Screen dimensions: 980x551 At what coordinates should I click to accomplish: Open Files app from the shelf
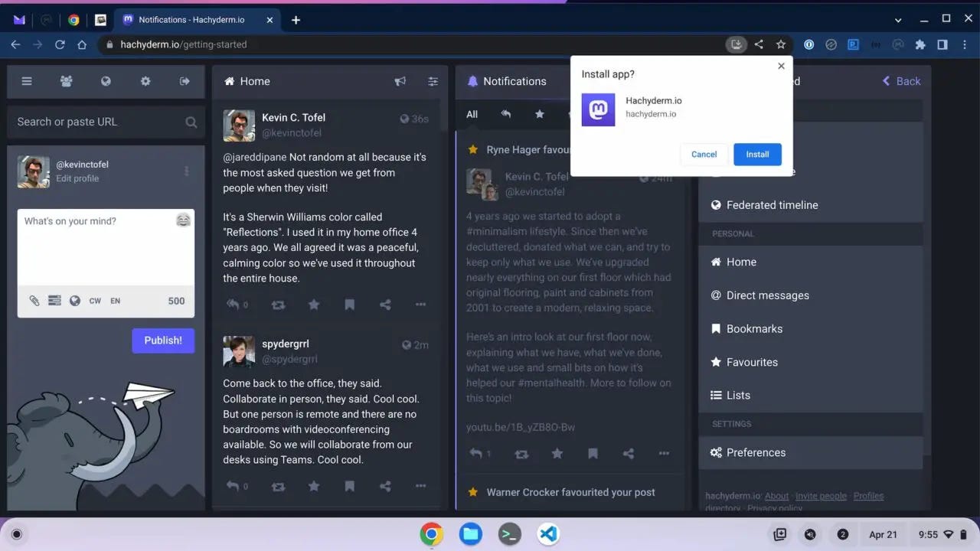tap(471, 534)
